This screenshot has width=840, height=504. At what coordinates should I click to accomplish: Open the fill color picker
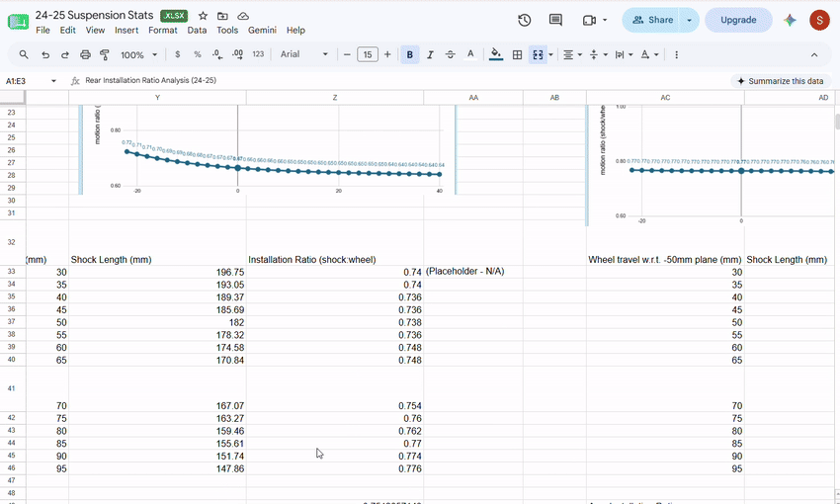pyautogui.click(x=496, y=54)
